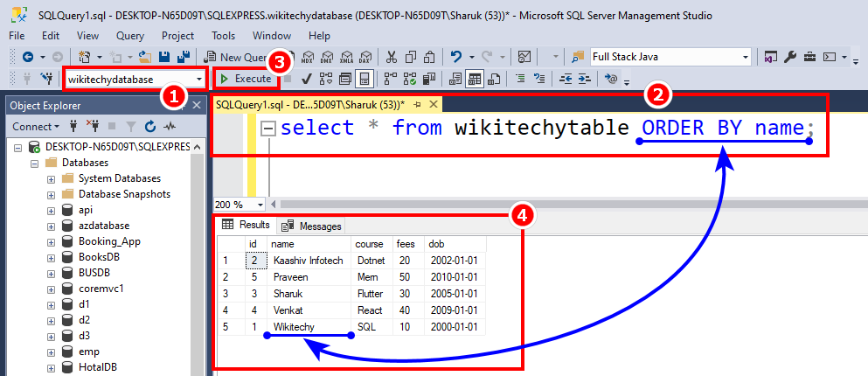Screen dimensions: 868x376
Task: Switch to the Messages tab
Action: pyautogui.click(x=312, y=226)
